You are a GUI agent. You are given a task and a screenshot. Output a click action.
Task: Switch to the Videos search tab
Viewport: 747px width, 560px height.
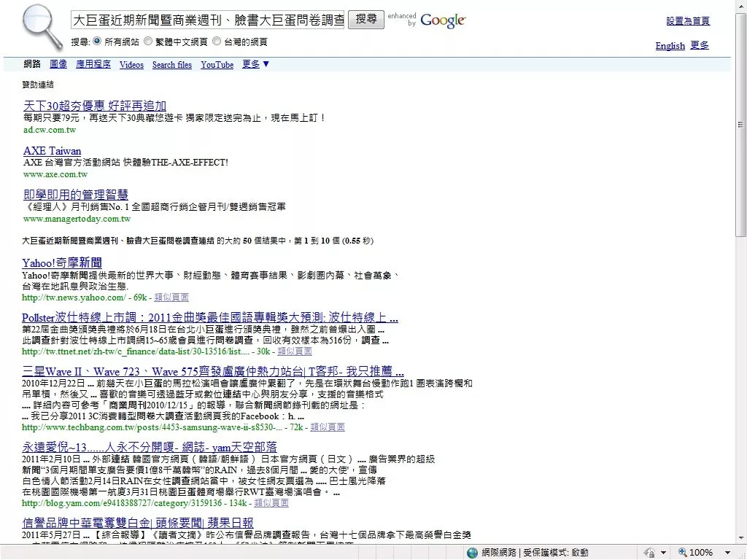tap(131, 65)
